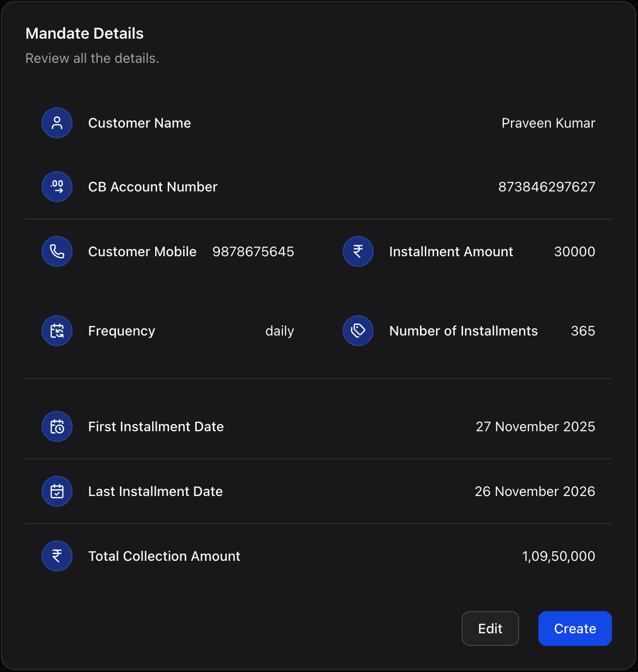638x672 pixels.
Task: Select the calendar-sync icon next to Frequency
Action: click(57, 331)
